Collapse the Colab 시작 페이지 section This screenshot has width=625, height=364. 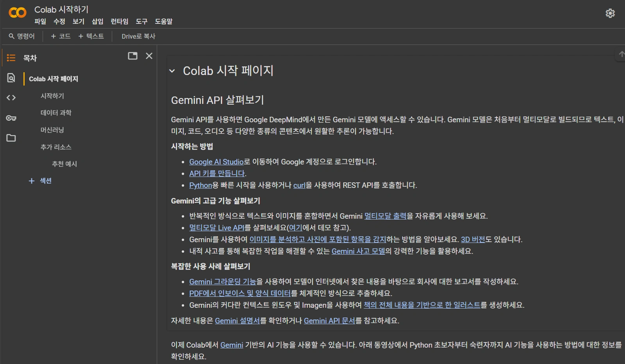[x=172, y=71]
